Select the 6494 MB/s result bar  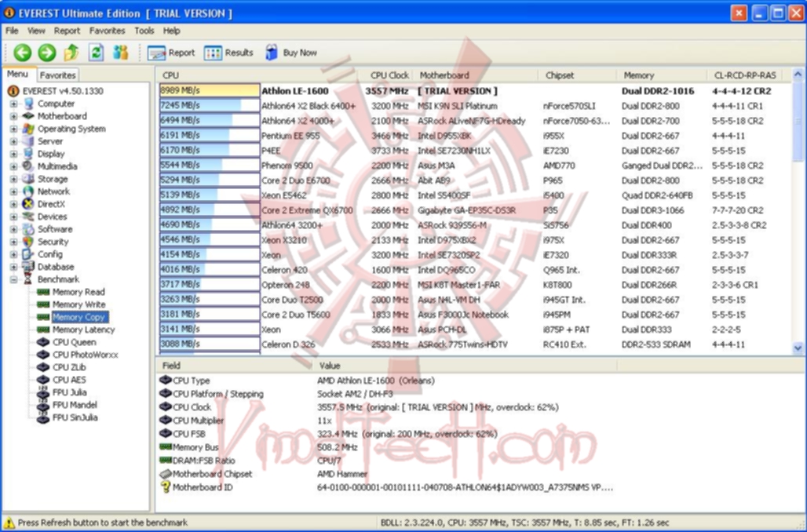coord(210,120)
